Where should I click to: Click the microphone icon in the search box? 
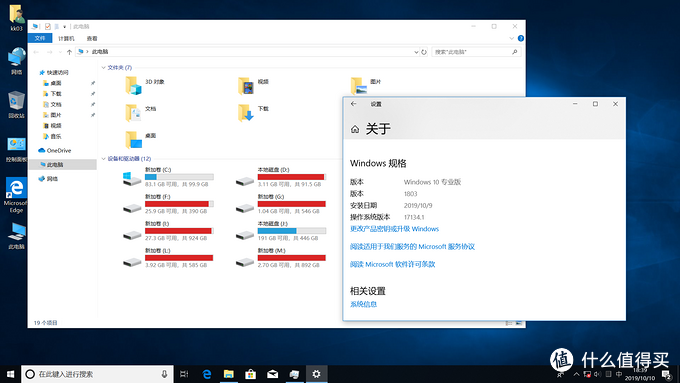(x=164, y=374)
